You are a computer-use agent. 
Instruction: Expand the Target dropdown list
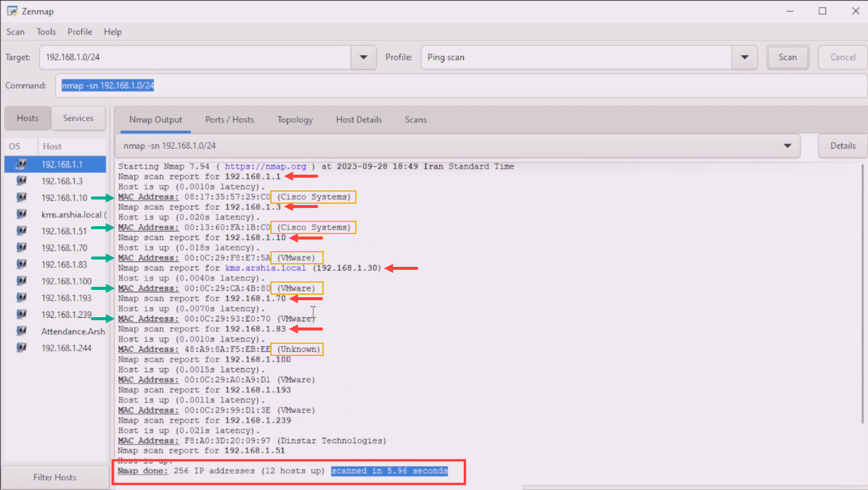coord(364,58)
